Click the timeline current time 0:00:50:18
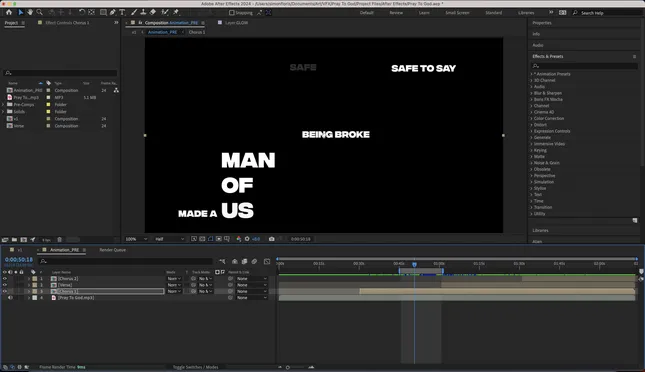Image resolution: width=645 pixels, height=372 pixels. pyautogui.click(x=19, y=260)
